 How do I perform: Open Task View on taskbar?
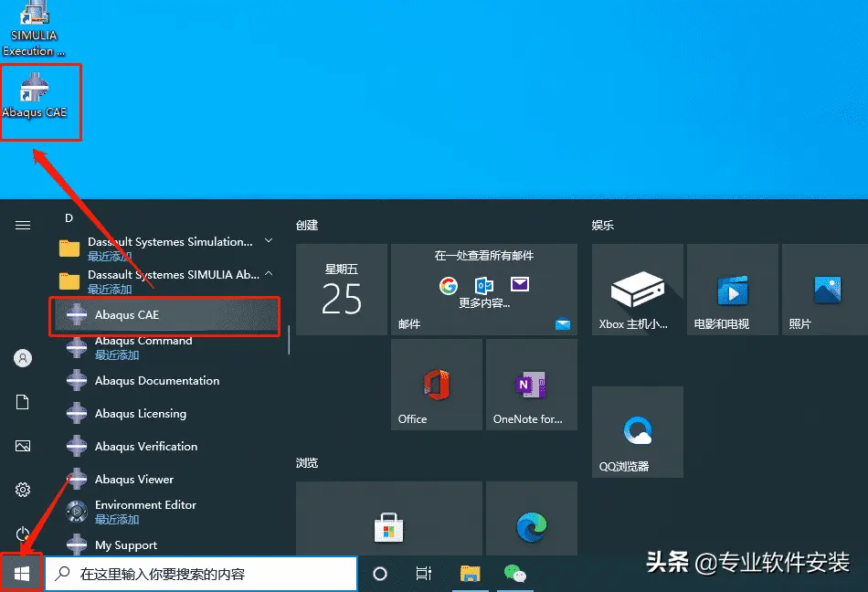(423, 574)
